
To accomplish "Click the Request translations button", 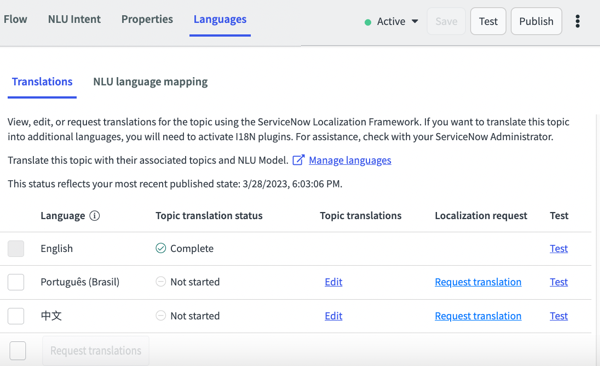I will click(x=96, y=350).
